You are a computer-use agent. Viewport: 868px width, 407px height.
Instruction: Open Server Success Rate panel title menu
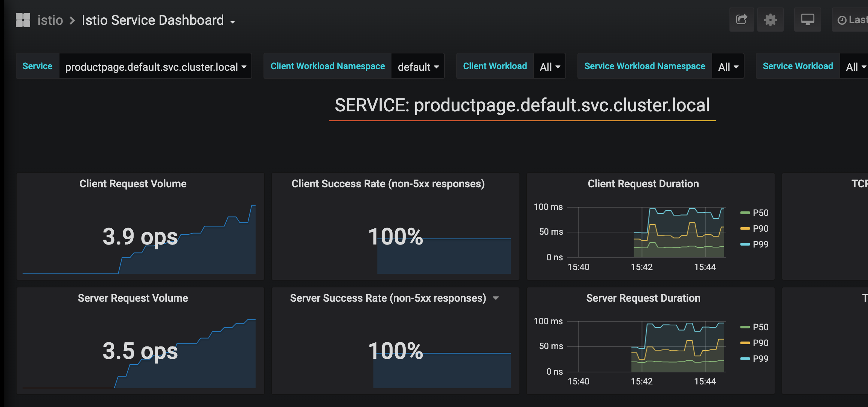coord(388,298)
